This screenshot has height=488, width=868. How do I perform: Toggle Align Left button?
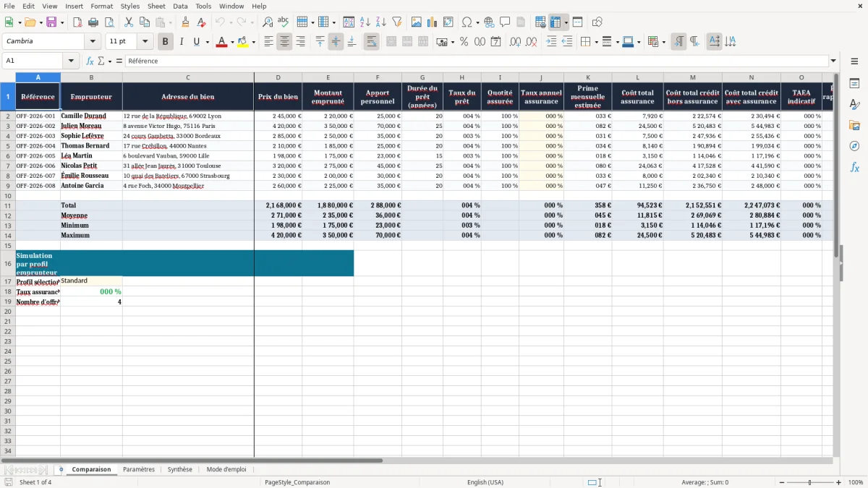pyautogui.click(x=268, y=42)
